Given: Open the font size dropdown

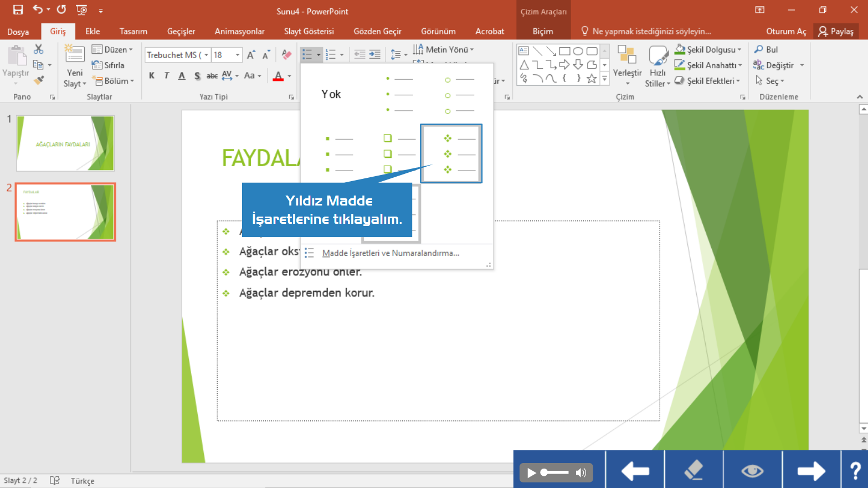Looking at the screenshot, I should 238,55.
